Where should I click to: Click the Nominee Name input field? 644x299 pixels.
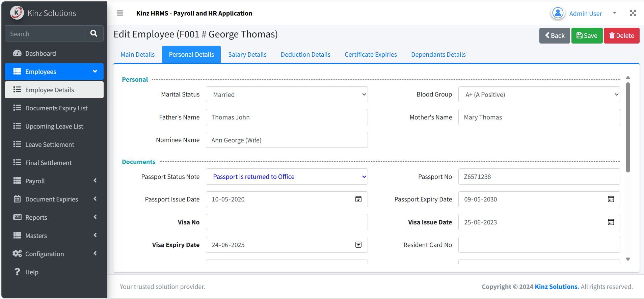[x=287, y=140]
